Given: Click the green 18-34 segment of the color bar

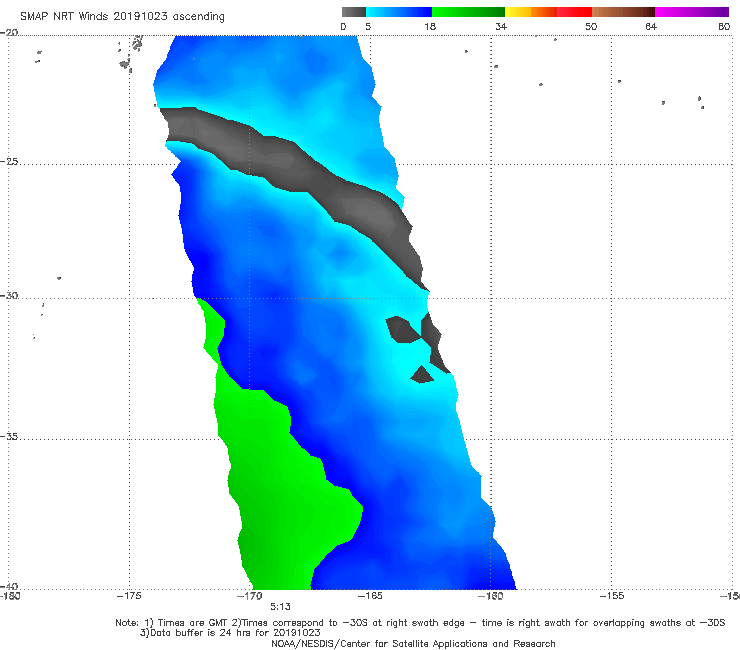Looking at the screenshot, I should 468,12.
